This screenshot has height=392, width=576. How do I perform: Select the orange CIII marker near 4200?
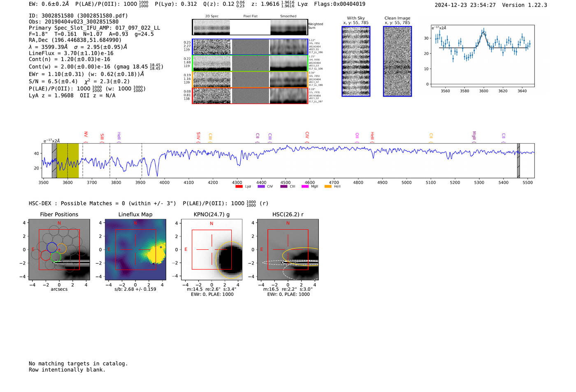click(210, 137)
